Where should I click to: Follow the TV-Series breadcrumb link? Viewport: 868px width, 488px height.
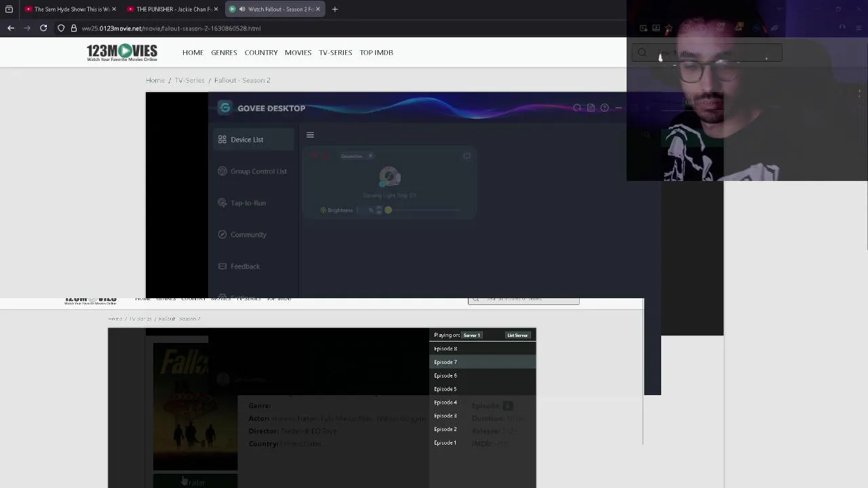(189, 80)
